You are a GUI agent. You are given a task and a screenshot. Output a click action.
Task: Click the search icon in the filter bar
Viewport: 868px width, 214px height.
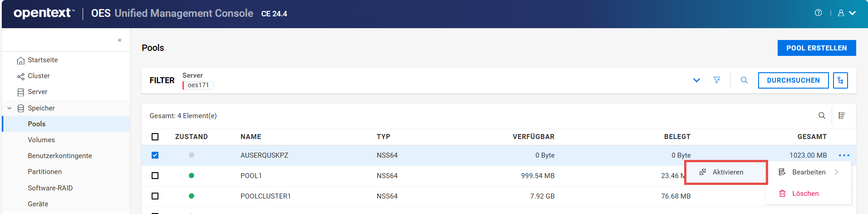(x=744, y=80)
